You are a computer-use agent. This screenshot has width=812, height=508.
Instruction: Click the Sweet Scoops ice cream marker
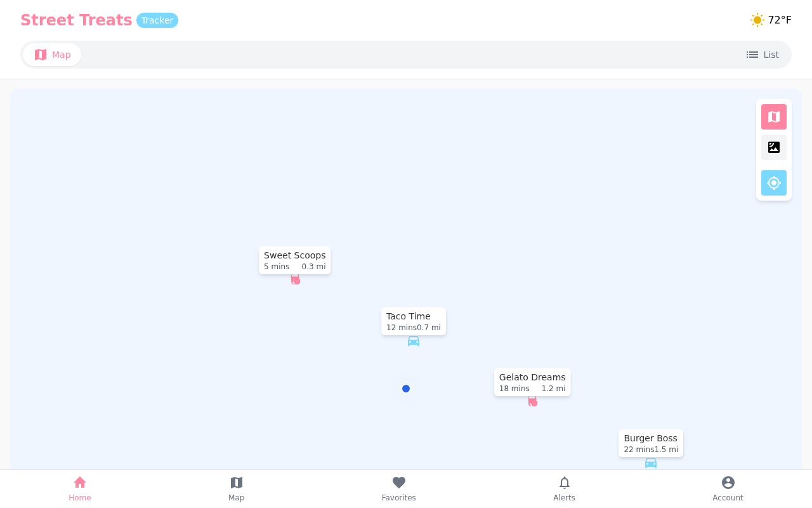pyautogui.click(x=294, y=279)
